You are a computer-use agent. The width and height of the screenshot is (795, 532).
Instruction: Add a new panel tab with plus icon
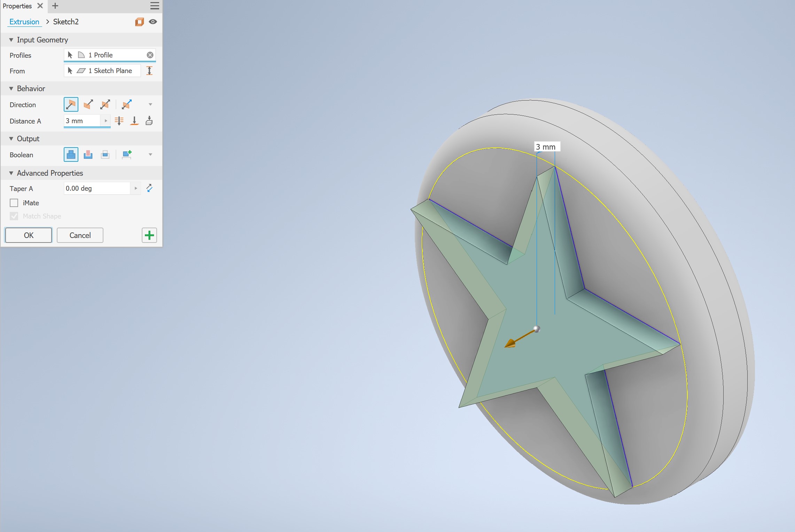(55, 6)
